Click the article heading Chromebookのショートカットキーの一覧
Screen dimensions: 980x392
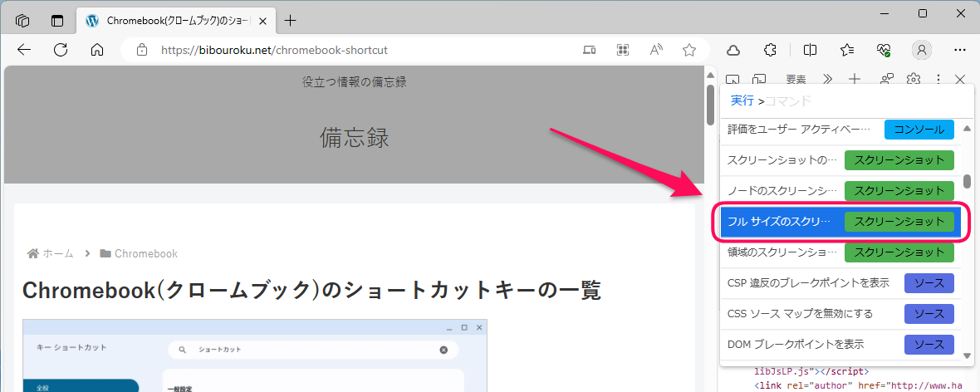(x=311, y=290)
